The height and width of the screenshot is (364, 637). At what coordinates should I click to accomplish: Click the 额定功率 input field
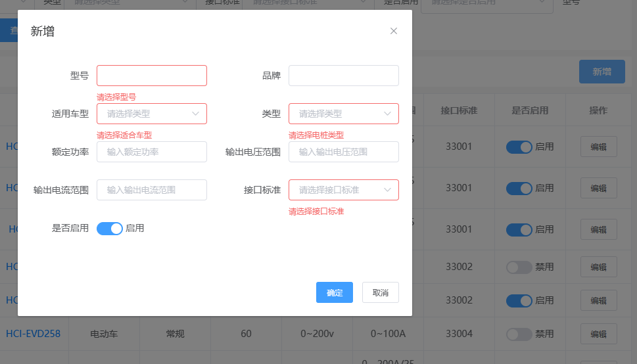pyautogui.click(x=152, y=152)
